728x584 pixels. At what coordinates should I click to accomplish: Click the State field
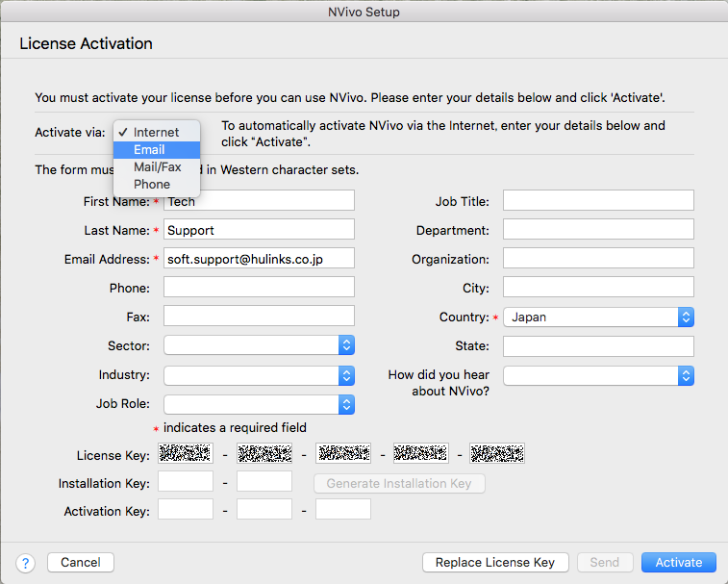598,346
